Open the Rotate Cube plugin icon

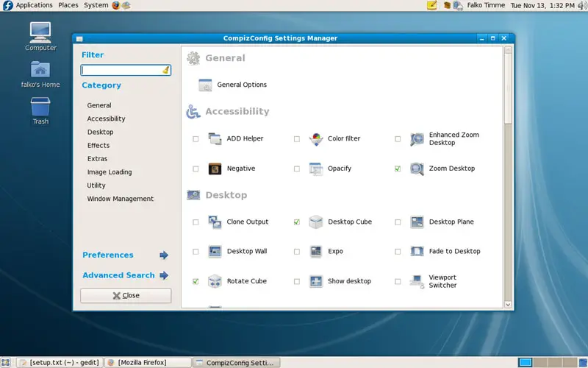point(215,281)
